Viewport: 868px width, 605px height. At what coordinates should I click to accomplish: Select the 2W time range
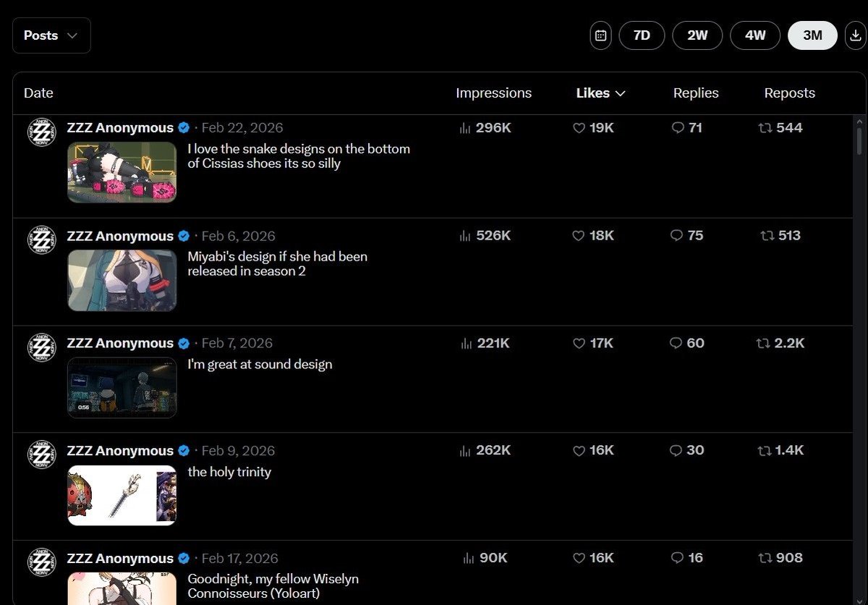point(697,35)
